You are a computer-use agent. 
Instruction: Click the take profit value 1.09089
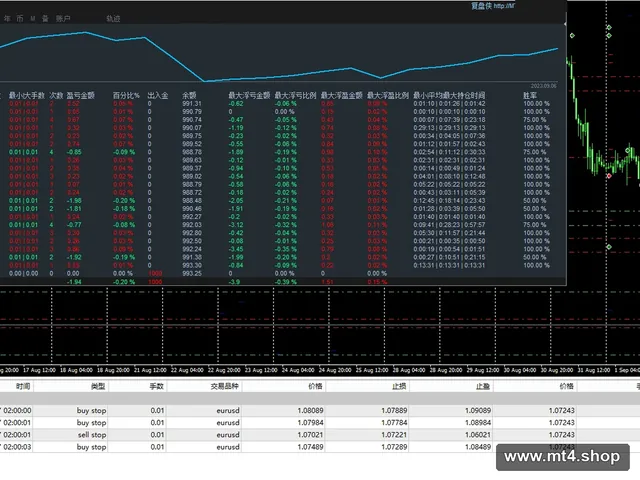coord(478,411)
